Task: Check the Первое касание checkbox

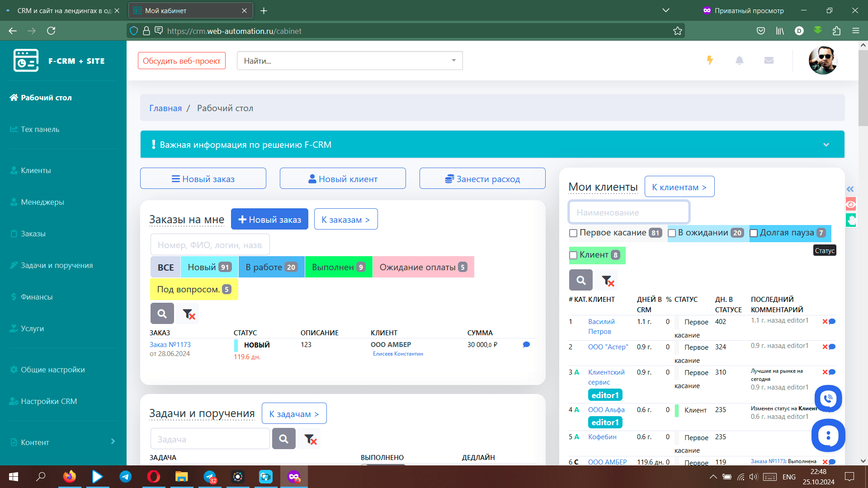Action: click(573, 233)
